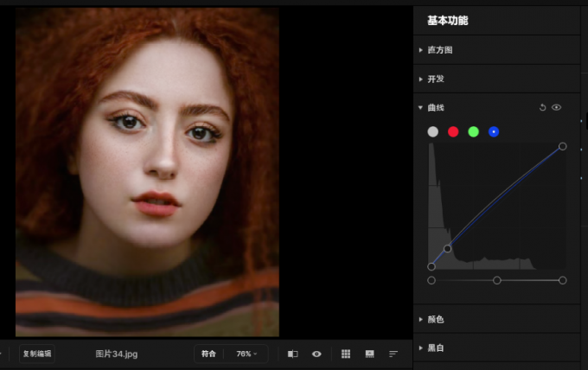588x370 pixels.
Task: Toggle the filmstrip view icon
Action: (370, 354)
